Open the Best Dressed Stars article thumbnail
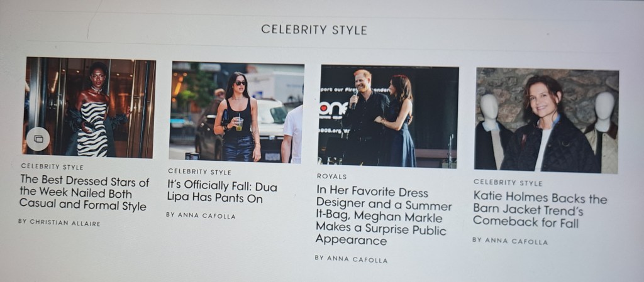 (x=89, y=107)
